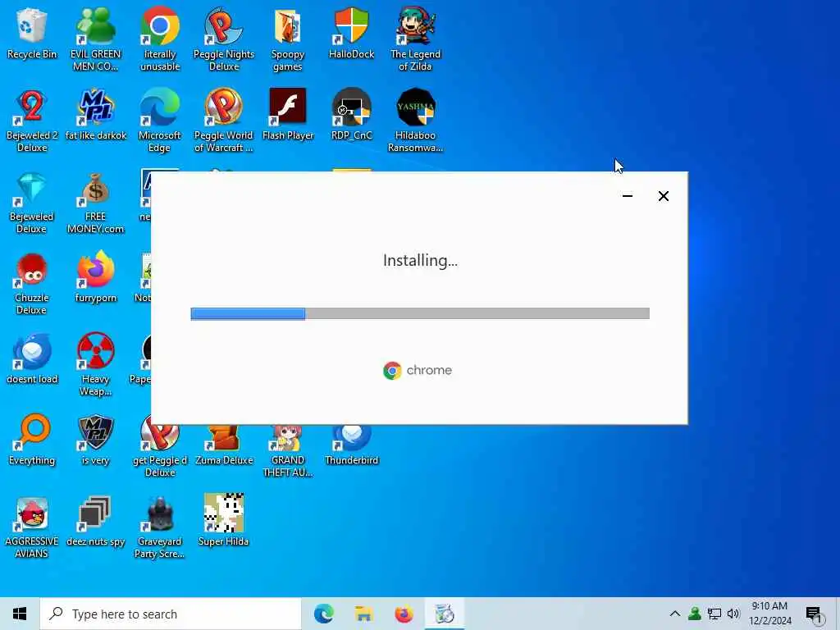
Task: Focus the 'Type here to search' box
Action: coord(171,614)
